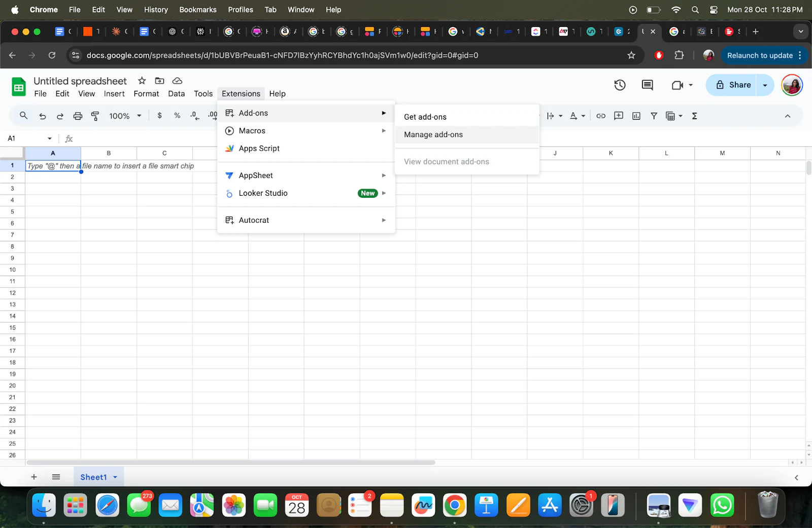Expand the Autocrat submenu
The height and width of the screenshot is (528, 812).
306,220
